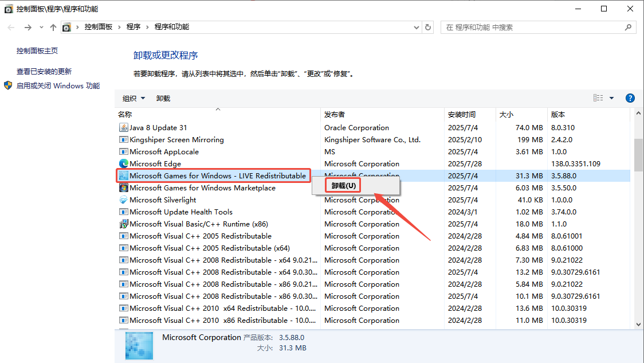Click the Visual C++ 2010 x86 Redistributable icon
This screenshot has height=363, width=644.
(123, 320)
